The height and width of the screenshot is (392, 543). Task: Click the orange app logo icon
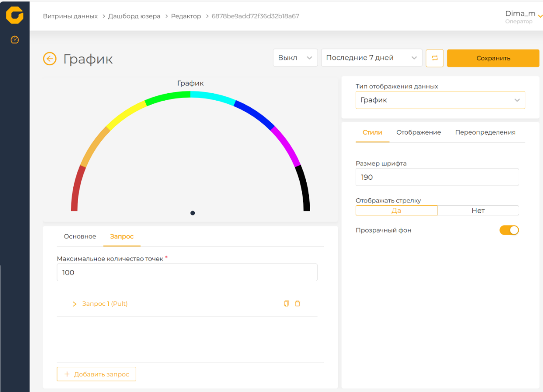click(x=15, y=15)
